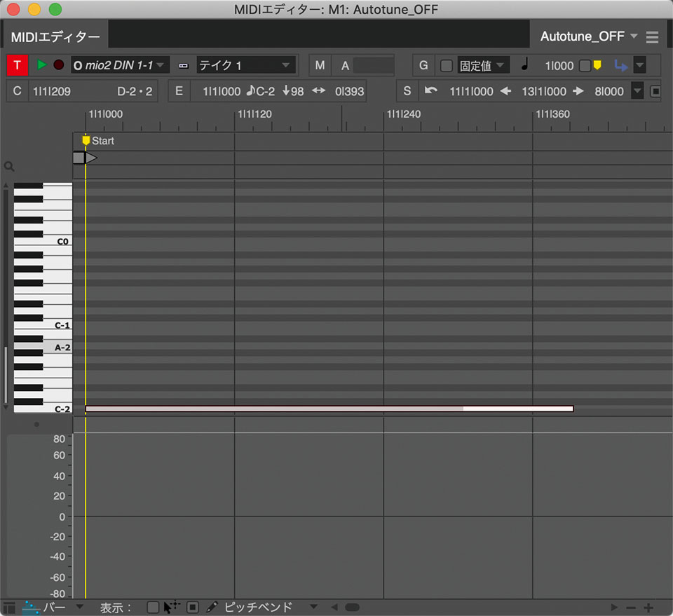Image resolution: width=673 pixels, height=616 pixels.
Task: Click the plus zoom-in button
Action: (x=648, y=608)
